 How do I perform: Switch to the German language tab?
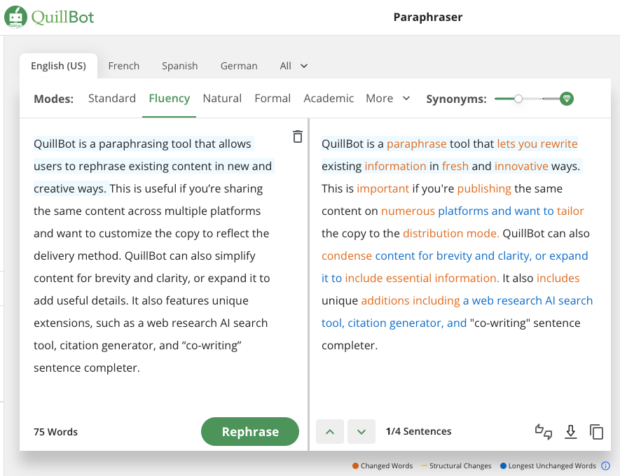pyautogui.click(x=239, y=66)
